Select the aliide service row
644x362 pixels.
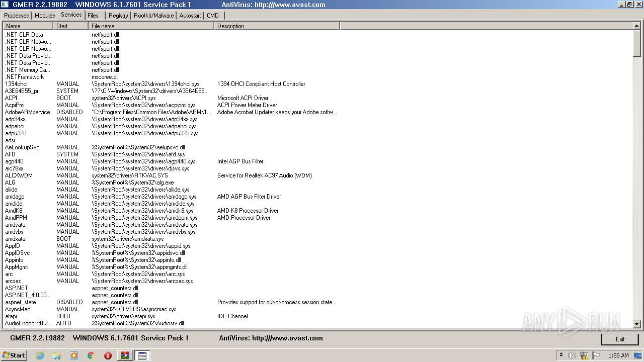(x=171, y=190)
